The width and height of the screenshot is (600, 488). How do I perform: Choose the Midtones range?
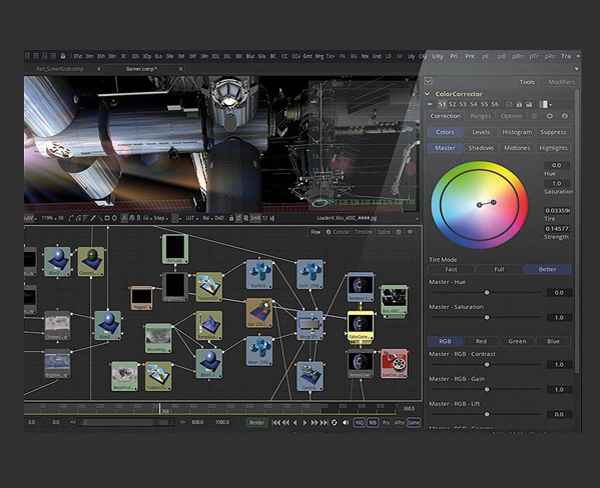click(x=517, y=148)
